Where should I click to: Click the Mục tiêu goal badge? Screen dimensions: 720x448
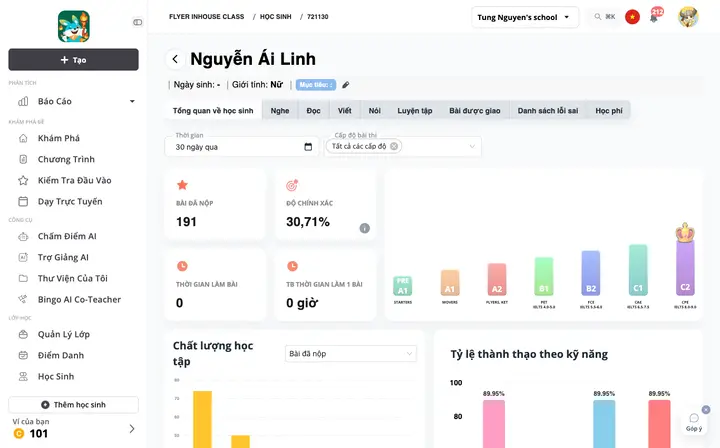click(316, 85)
